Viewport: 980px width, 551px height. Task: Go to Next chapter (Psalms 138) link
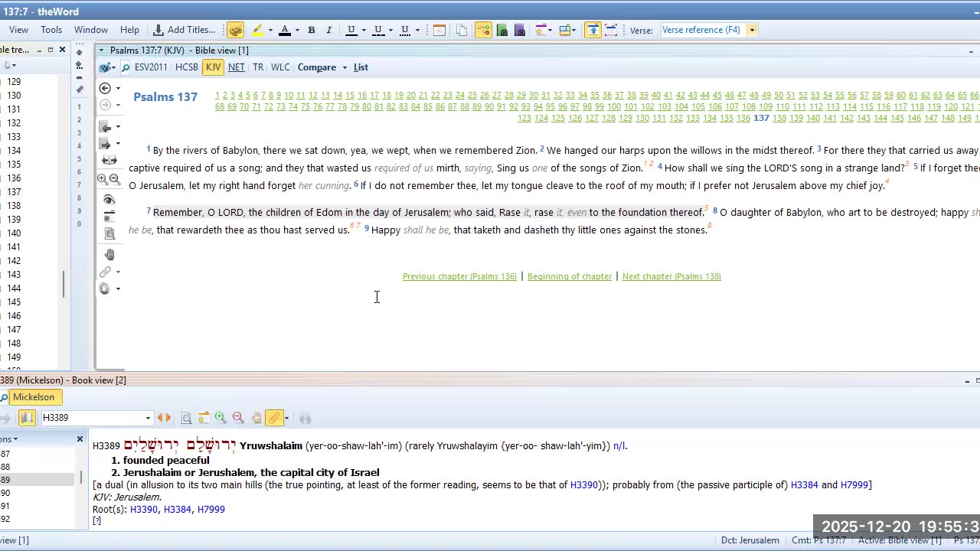[x=671, y=276]
